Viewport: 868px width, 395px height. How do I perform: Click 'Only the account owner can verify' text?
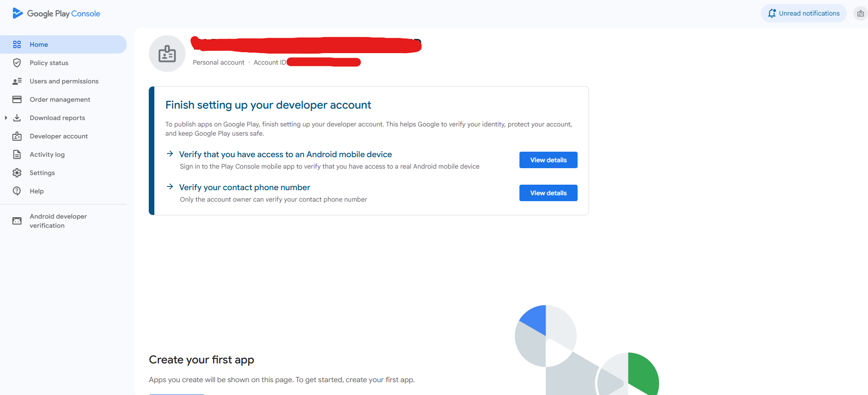pyautogui.click(x=273, y=199)
